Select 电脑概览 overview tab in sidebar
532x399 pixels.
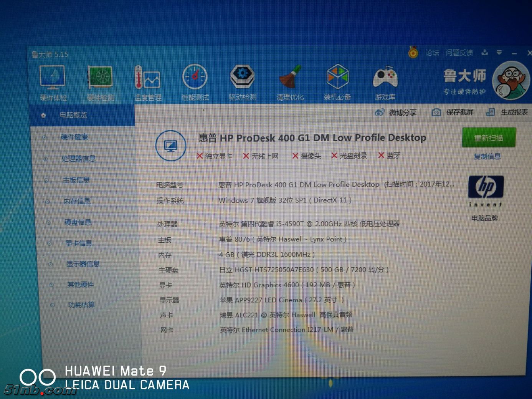(x=73, y=115)
